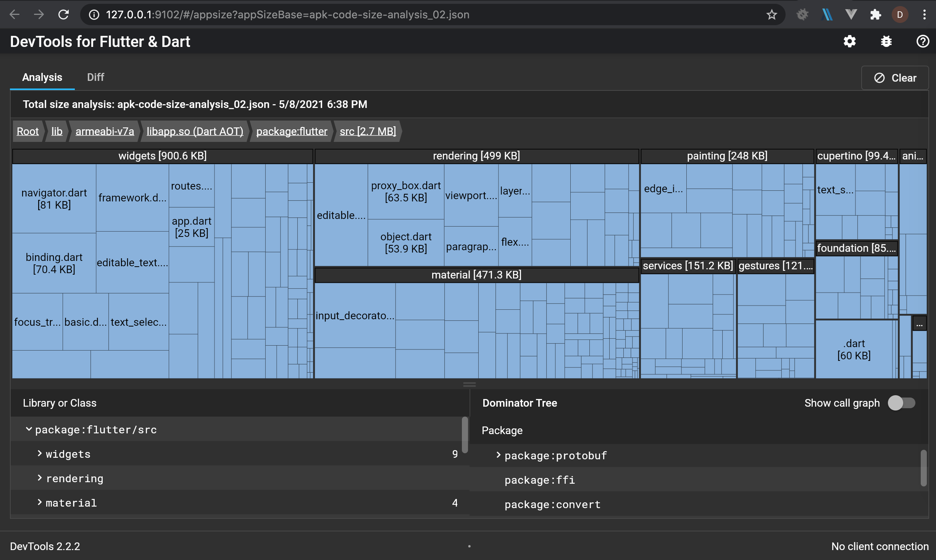Go back with browser back arrow

click(x=15, y=14)
